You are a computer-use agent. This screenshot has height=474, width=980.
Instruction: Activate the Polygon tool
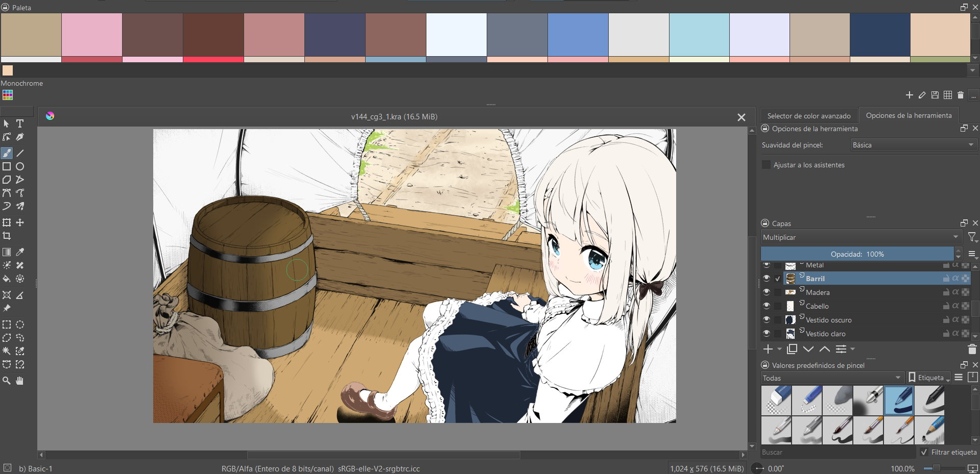(7, 180)
